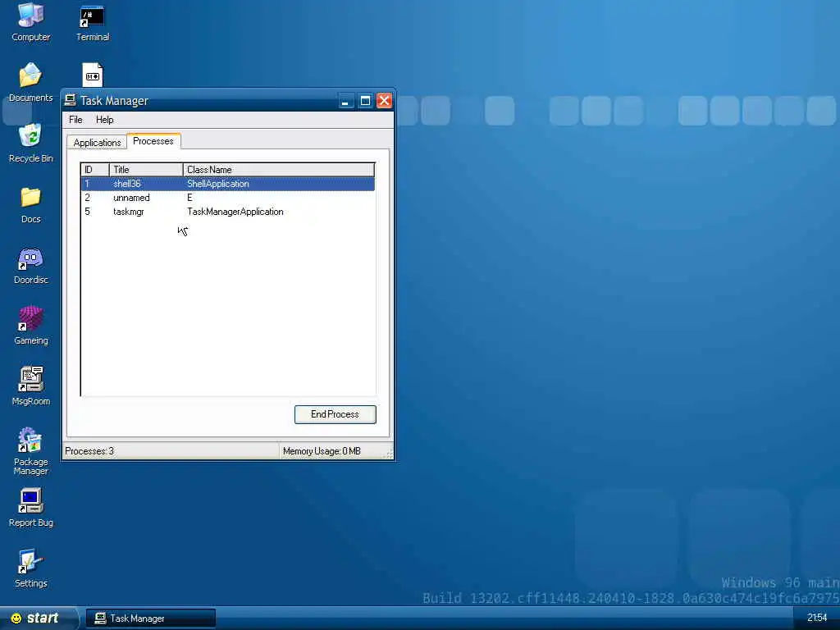
Task: Open the Help menu
Action: click(104, 120)
